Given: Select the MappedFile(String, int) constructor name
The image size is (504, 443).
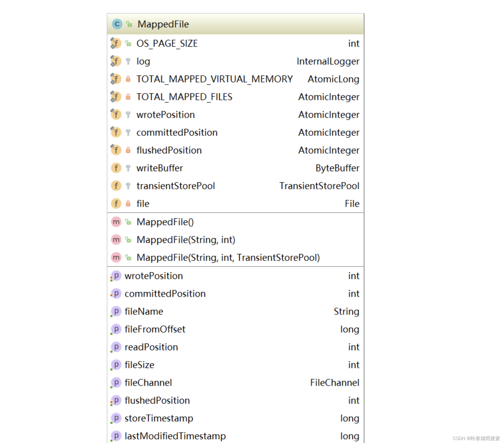Looking at the screenshot, I should [186, 240].
